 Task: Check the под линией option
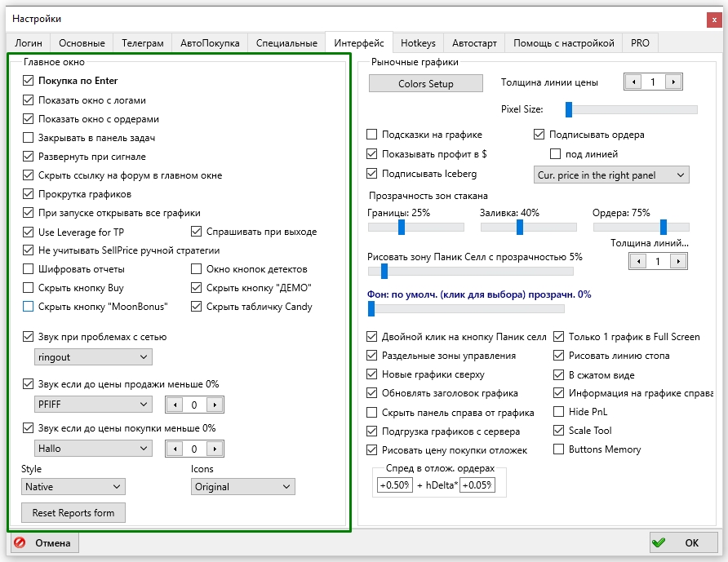point(555,153)
